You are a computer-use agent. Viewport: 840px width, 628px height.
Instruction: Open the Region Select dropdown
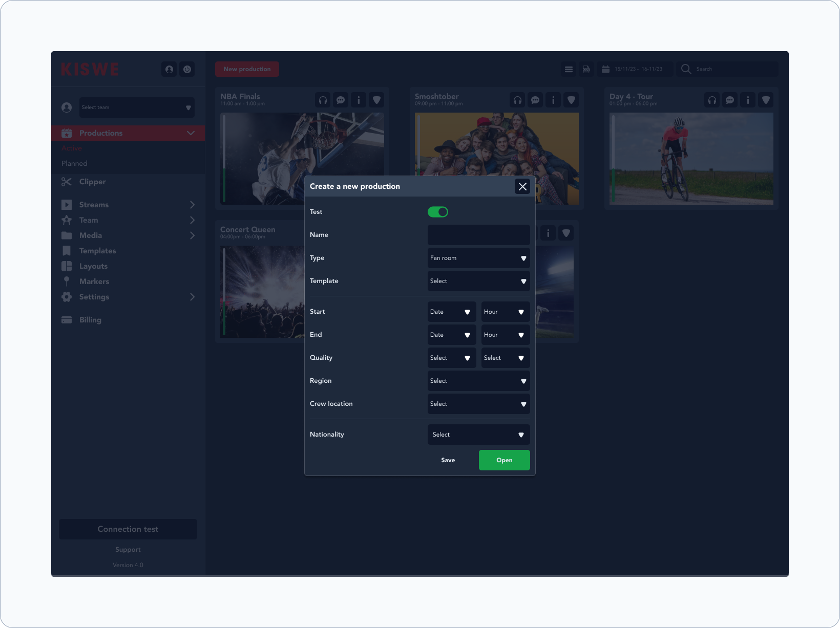(479, 381)
